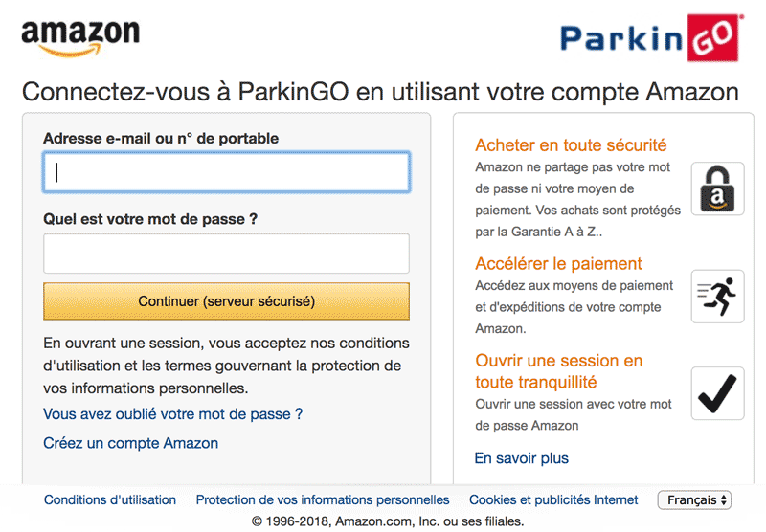Open 'Vous avez oublié votre mot de passe' link
This screenshot has height=532, width=766.
click(172, 414)
